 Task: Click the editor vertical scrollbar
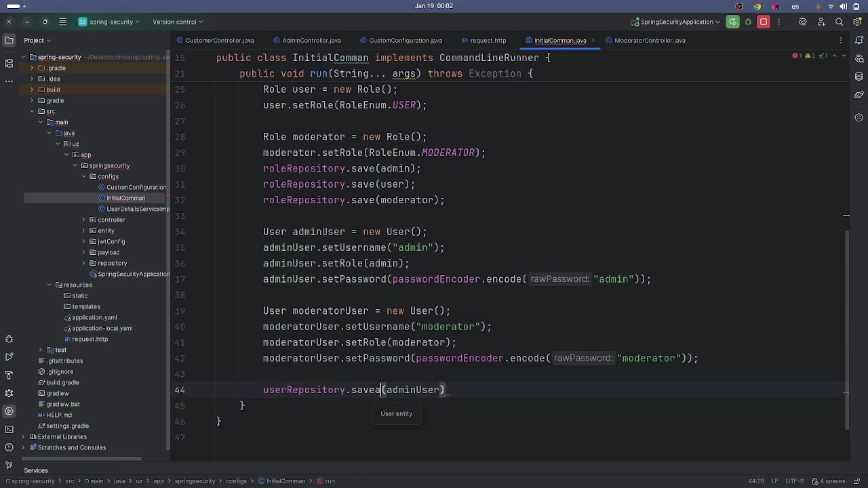tap(846, 329)
